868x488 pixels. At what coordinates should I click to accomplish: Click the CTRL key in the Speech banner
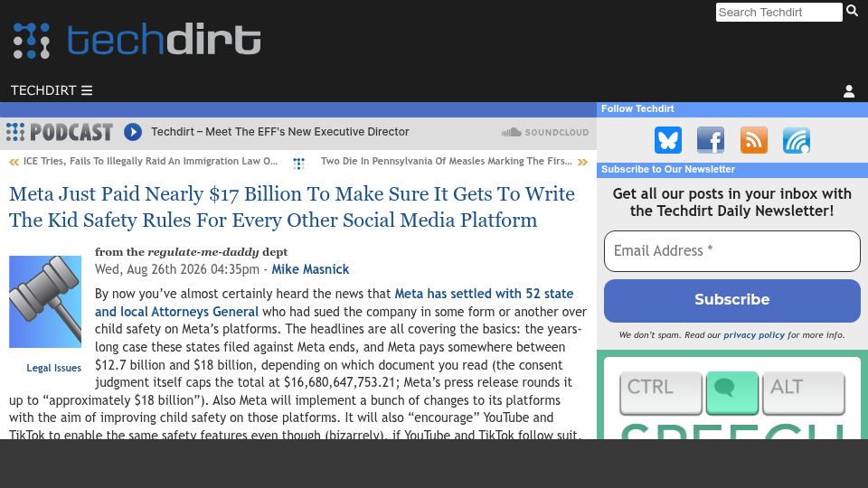click(661, 393)
